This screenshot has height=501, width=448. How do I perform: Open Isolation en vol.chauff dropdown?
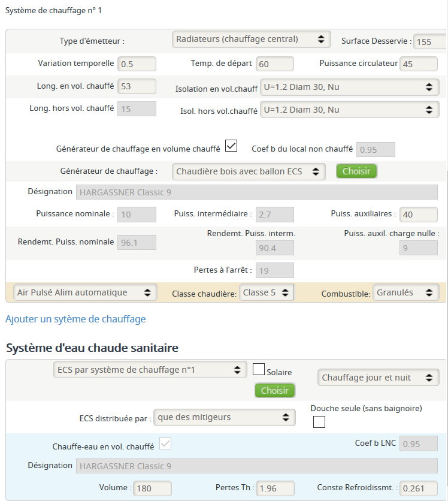(350, 87)
